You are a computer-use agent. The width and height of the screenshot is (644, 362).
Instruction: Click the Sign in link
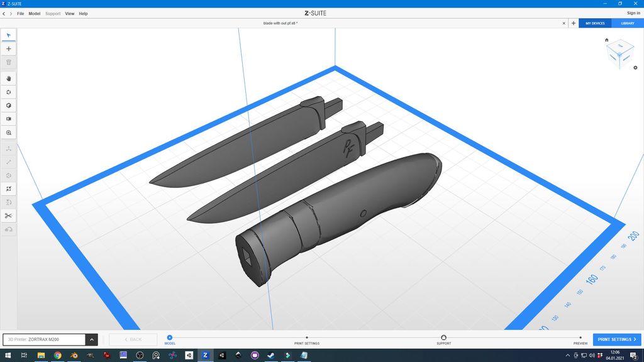click(633, 13)
